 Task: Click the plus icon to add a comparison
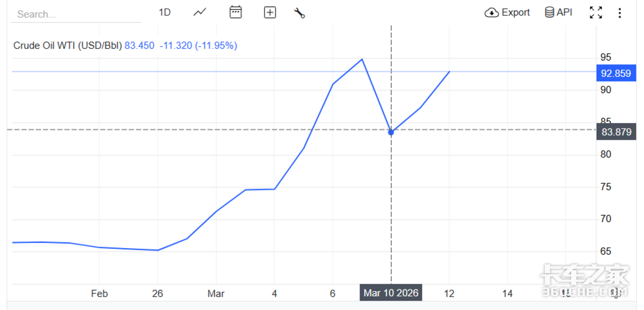point(270,12)
